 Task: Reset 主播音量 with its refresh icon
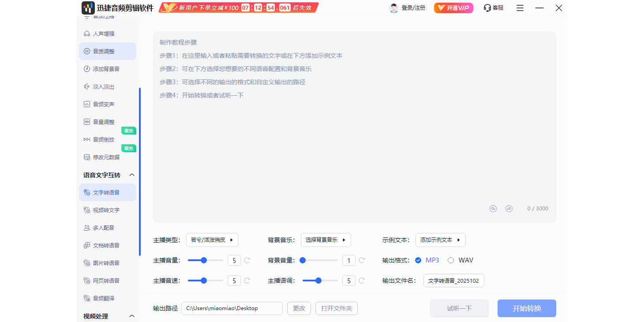247,260
